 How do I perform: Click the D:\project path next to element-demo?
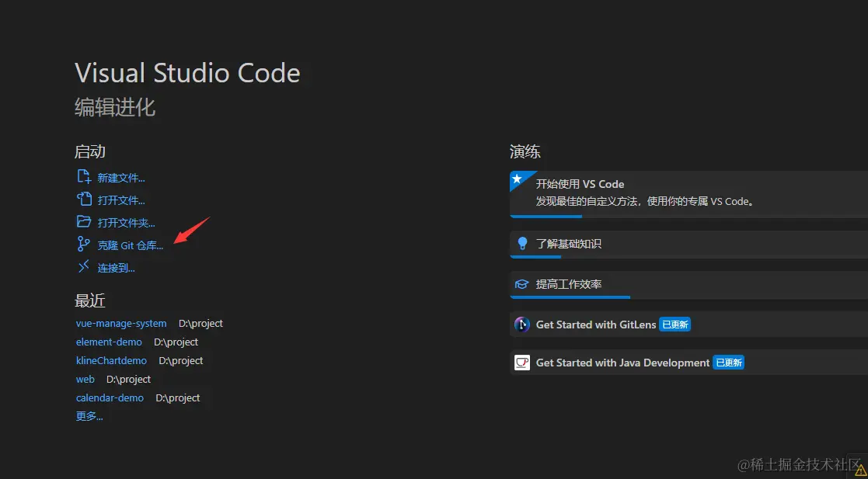tap(176, 342)
